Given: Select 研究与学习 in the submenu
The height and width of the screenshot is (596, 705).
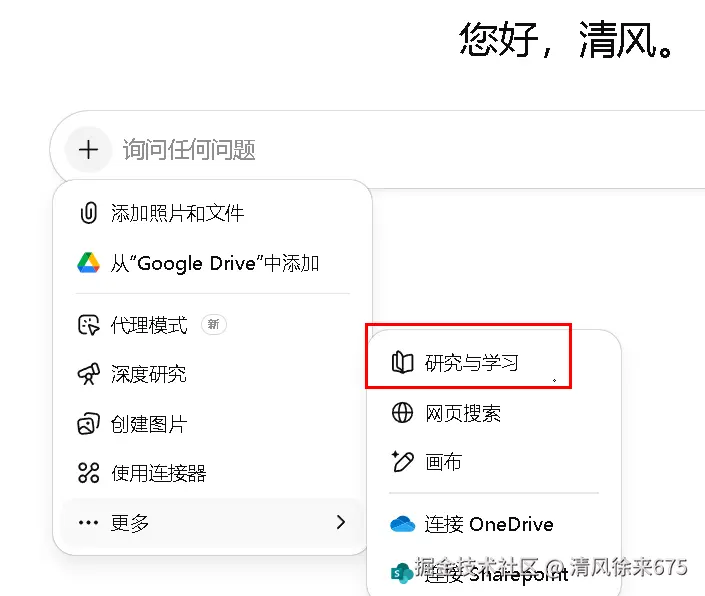Looking at the screenshot, I should [494, 362].
